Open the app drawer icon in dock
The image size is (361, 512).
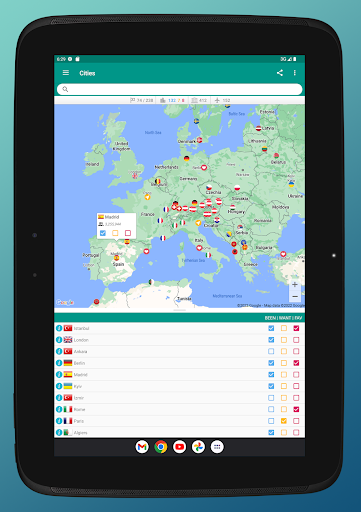217,447
